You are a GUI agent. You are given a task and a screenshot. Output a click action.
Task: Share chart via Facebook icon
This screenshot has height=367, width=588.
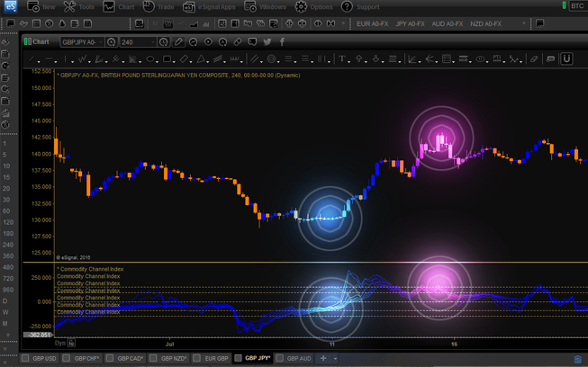tap(282, 42)
